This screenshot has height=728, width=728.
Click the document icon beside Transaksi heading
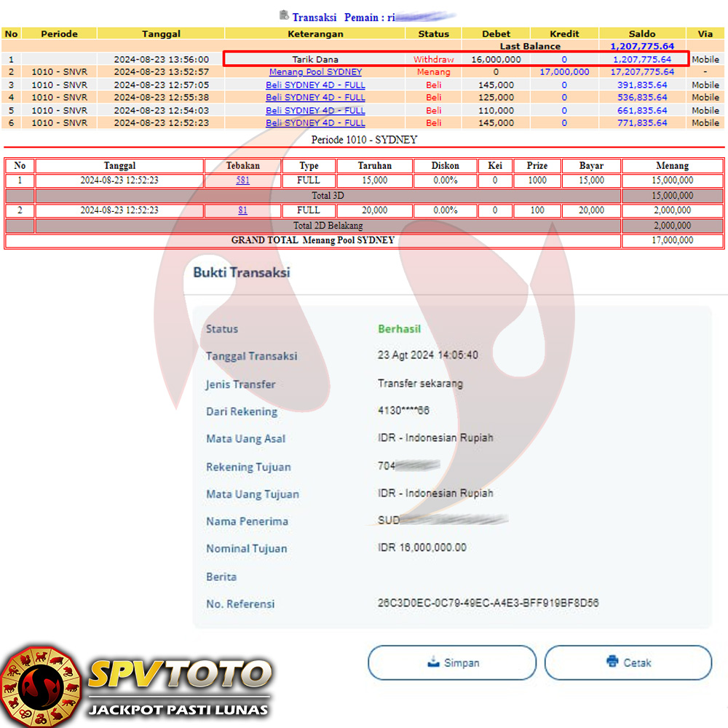pyautogui.click(x=283, y=15)
